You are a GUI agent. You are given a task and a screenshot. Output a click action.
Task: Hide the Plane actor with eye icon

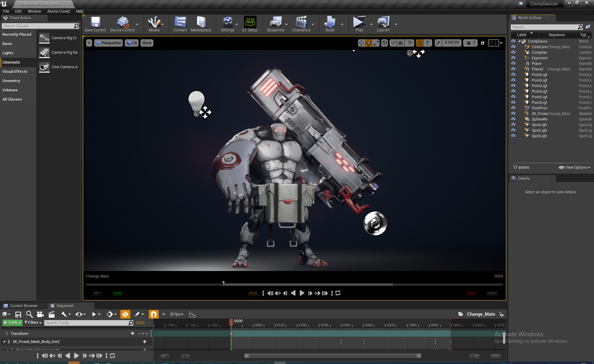(x=513, y=64)
